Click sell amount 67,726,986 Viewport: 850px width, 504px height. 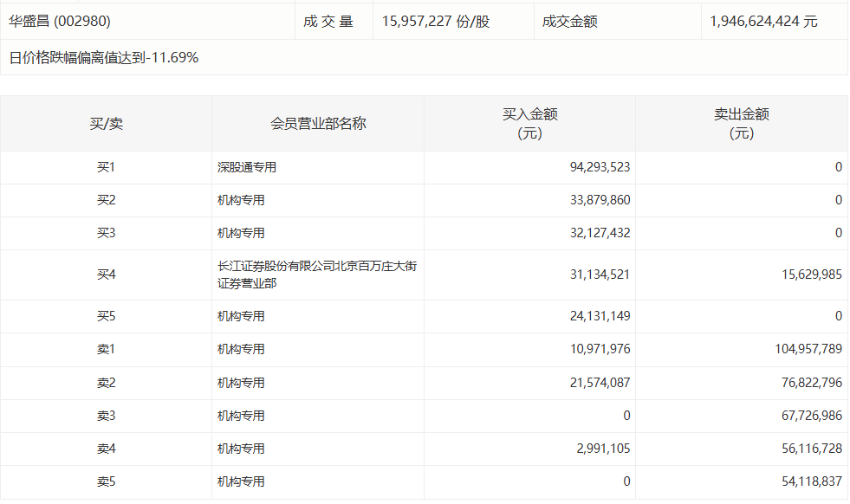click(812, 417)
